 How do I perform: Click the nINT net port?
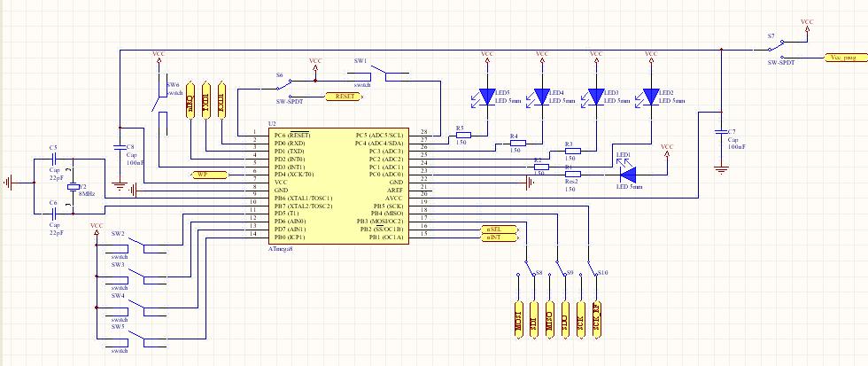[500, 238]
